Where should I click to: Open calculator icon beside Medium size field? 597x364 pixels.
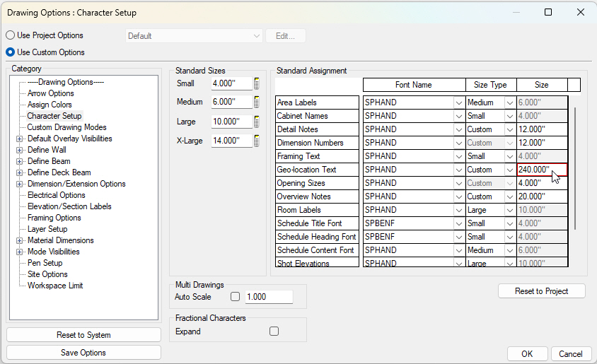(257, 102)
